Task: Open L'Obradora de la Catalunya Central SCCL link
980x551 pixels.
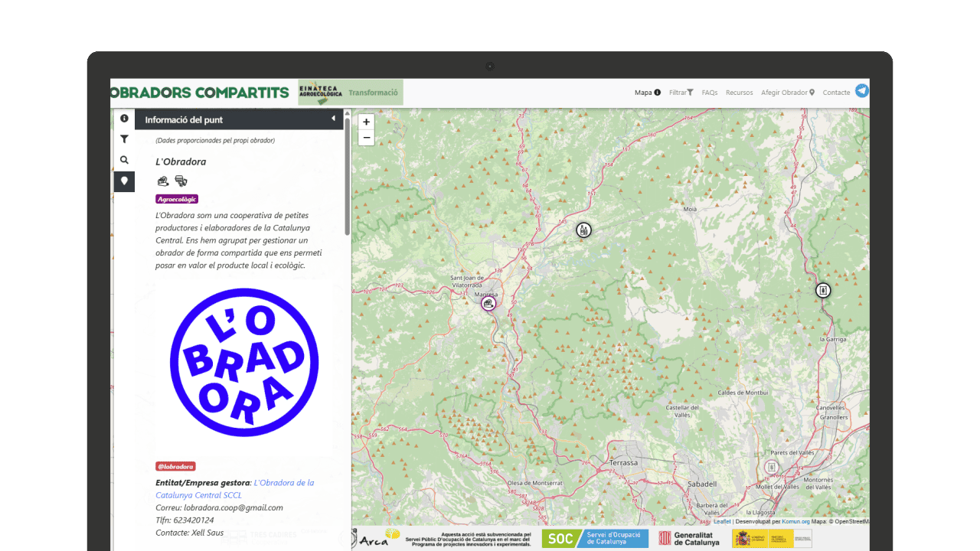Action: click(235, 489)
